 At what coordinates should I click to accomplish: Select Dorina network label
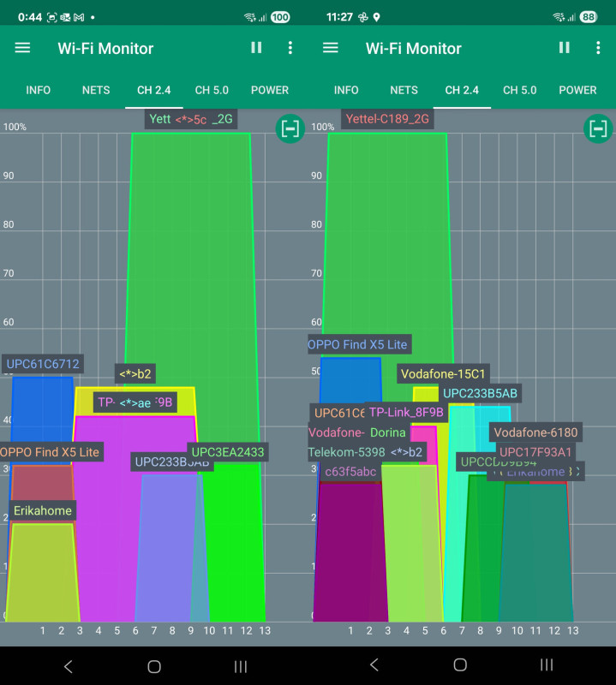[x=388, y=432]
